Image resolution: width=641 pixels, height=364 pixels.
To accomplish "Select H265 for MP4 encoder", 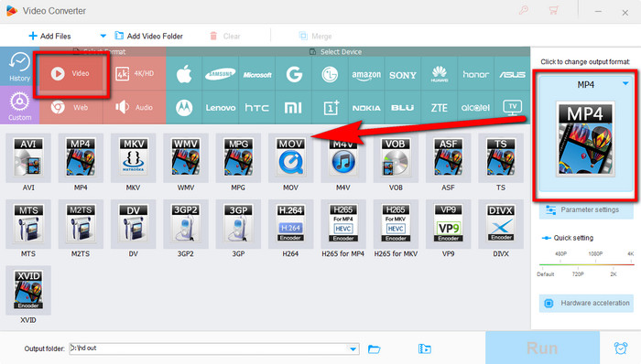I will click(343, 224).
